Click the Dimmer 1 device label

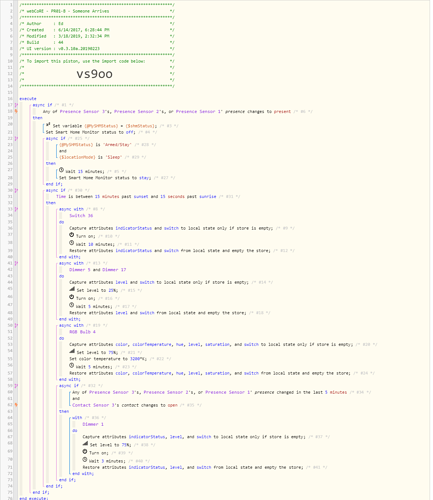[x=93, y=424]
